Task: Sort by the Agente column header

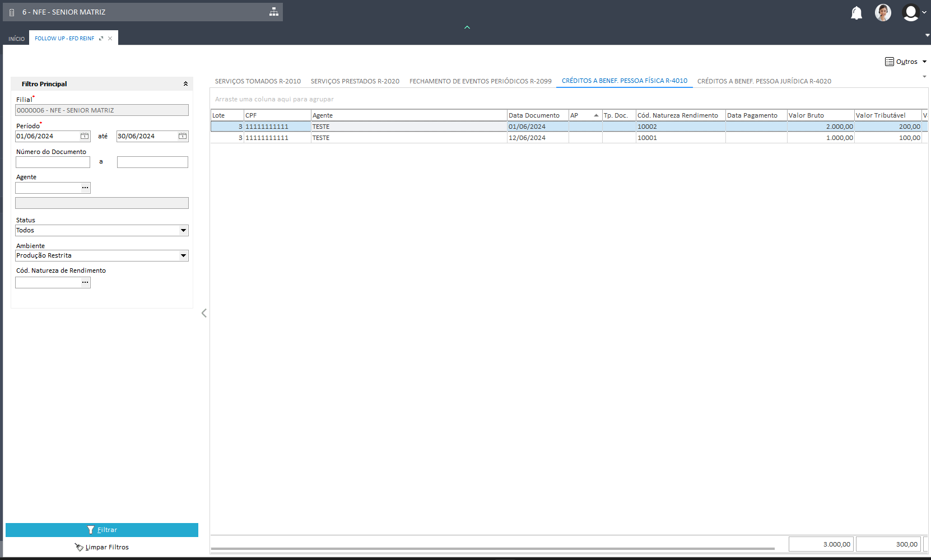Action: (409, 115)
